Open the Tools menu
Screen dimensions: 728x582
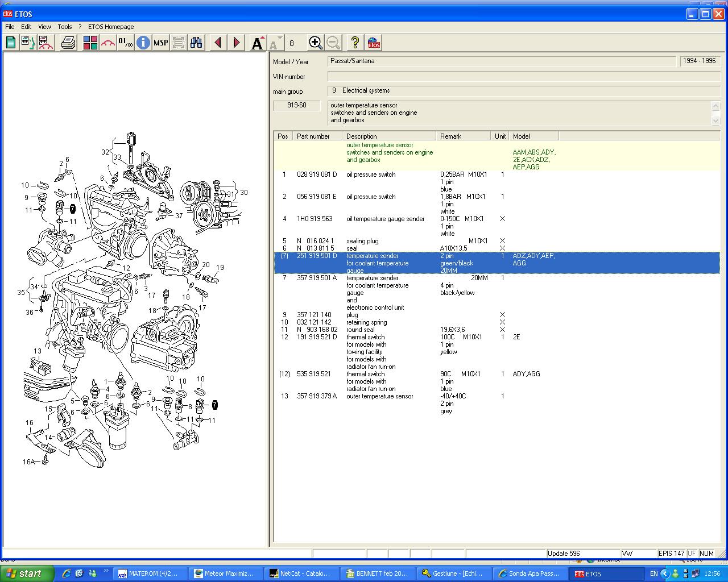click(x=65, y=27)
